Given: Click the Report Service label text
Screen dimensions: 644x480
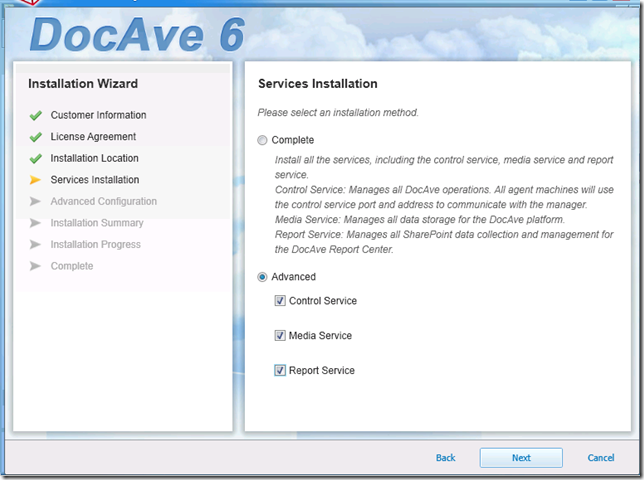Looking at the screenshot, I should click(x=322, y=370).
